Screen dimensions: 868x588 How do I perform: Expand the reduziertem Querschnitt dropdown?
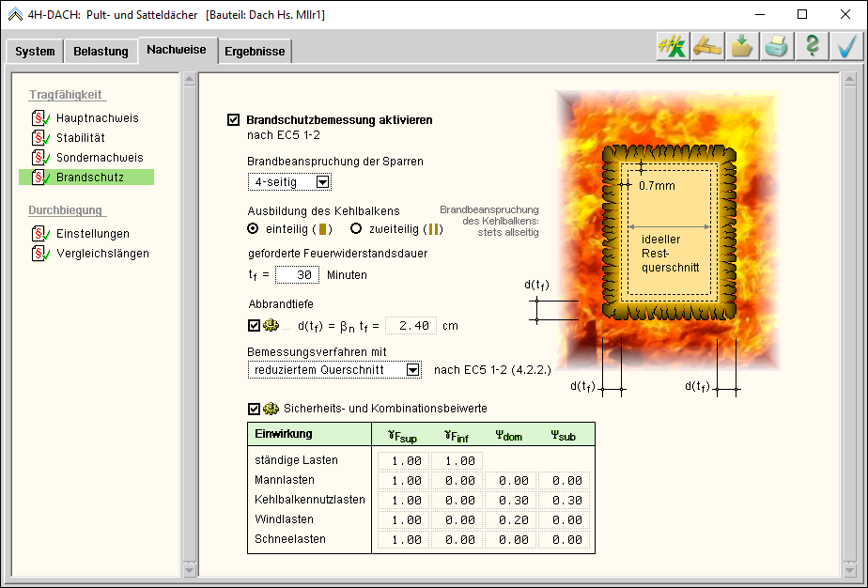tap(412, 370)
